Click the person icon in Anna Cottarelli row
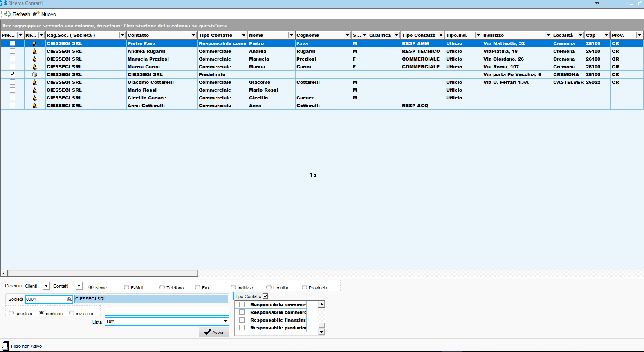644x352 pixels. (x=35, y=106)
